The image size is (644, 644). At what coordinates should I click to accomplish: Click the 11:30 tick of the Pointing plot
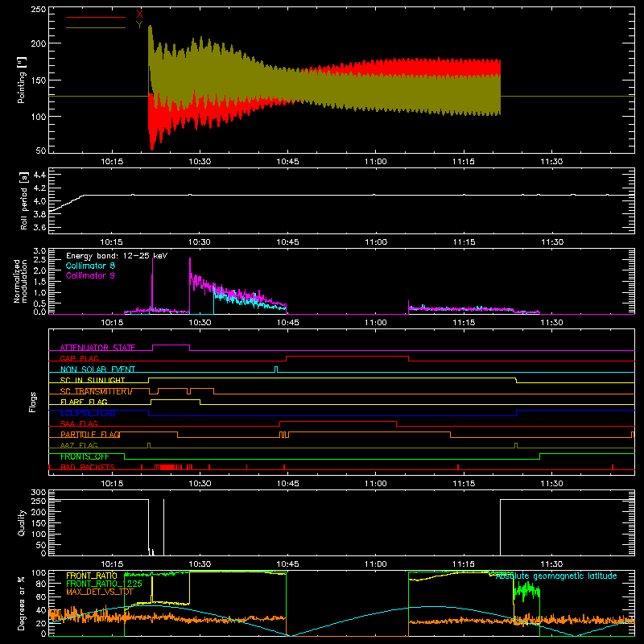point(551,162)
